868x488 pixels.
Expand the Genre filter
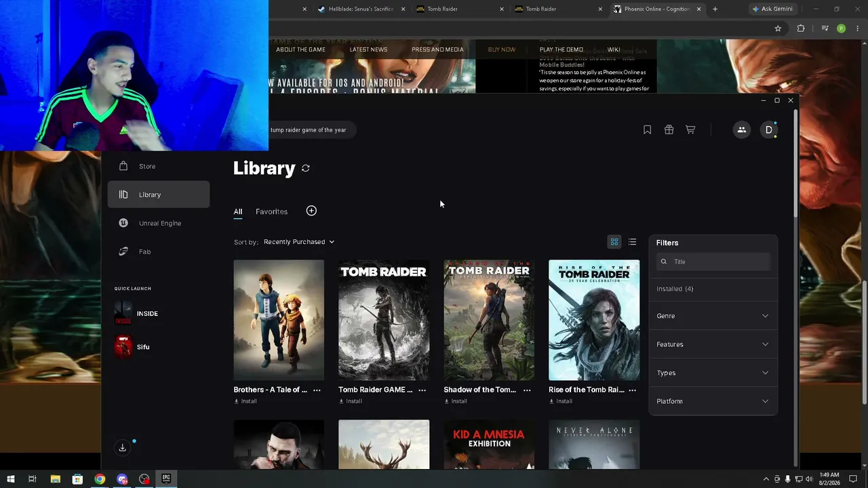pyautogui.click(x=713, y=316)
